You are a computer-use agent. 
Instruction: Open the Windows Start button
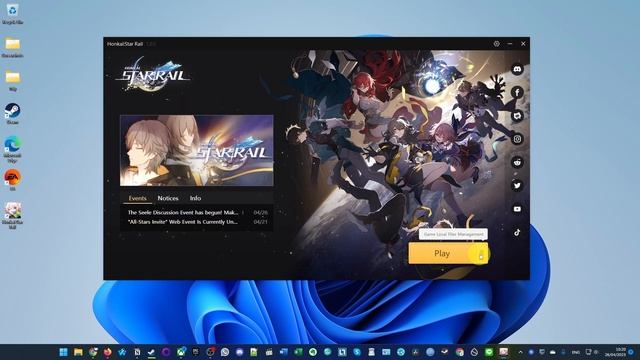63,352
